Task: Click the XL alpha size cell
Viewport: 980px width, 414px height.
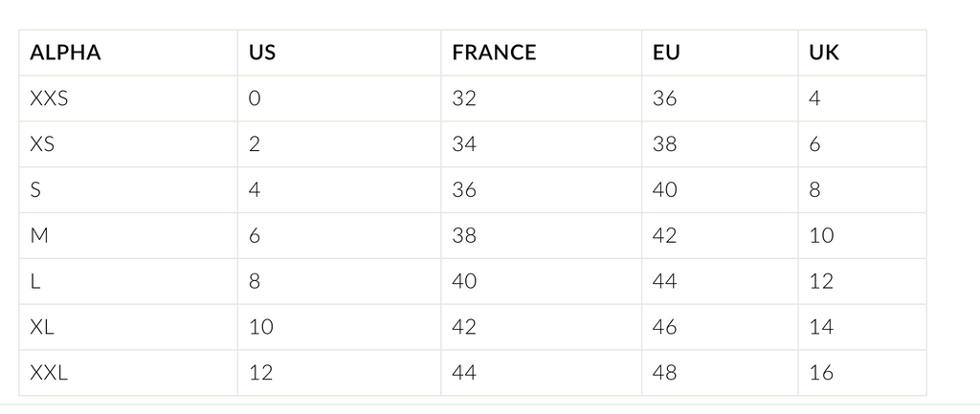Action: click(128, 327)
